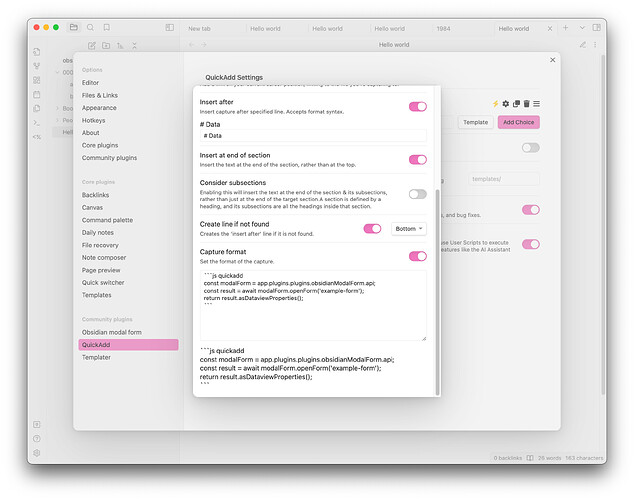Open the settings gear at ribbon bottom
The image size is (634, 500).
tap(37, 453)
